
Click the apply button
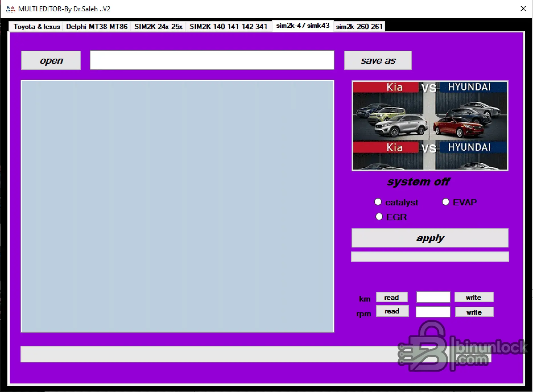pyautogui.click(x=430, y=238)
